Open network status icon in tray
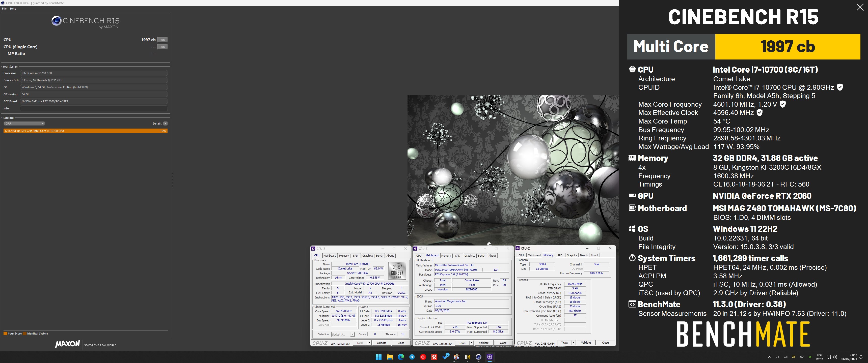 tap(829, 357)
